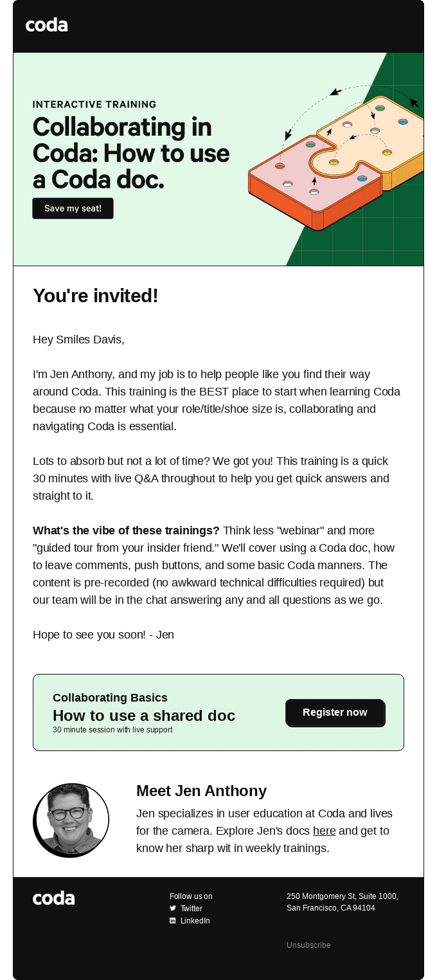Click the 'How to use a shared doc' title
Screen dimensions: 437x980
pyautogui.click(x=143, y=716)
